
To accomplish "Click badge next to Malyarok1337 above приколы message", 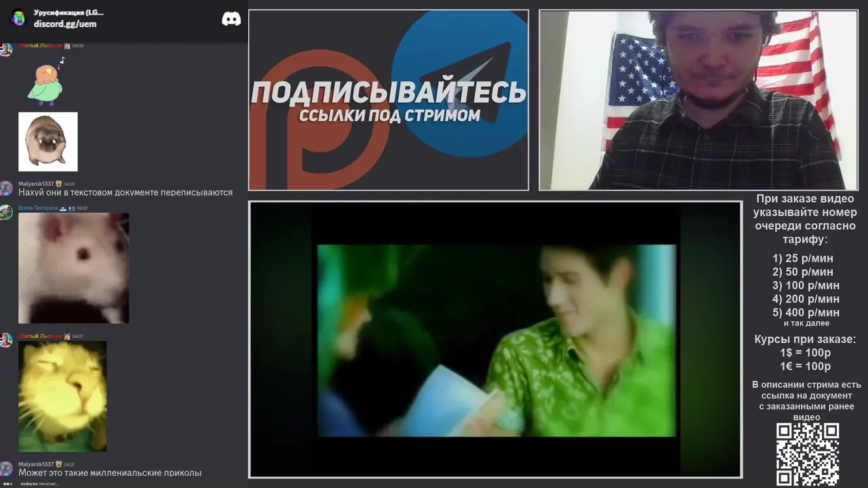I will click(59, 464).
